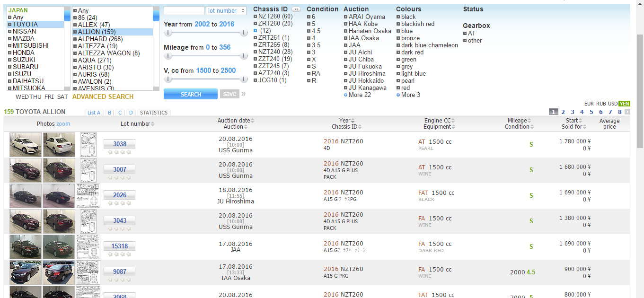
Task: Click the grey save button
Action: [229, 94]
